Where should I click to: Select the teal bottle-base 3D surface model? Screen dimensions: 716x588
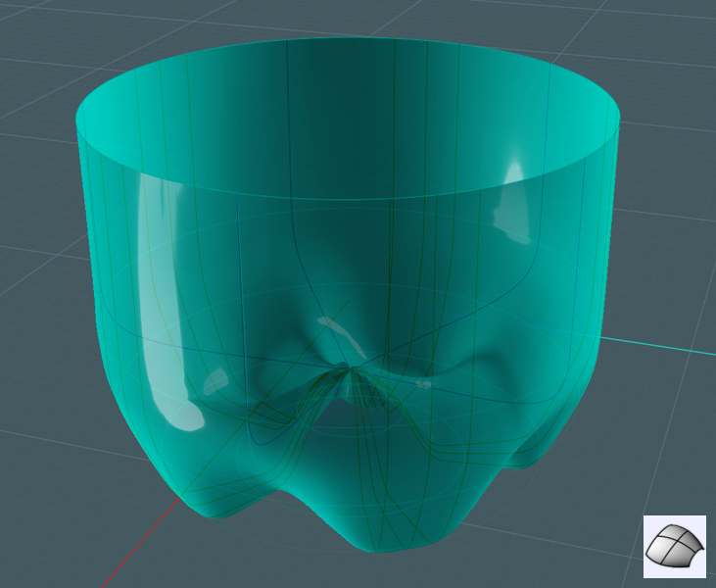[348, 295]
